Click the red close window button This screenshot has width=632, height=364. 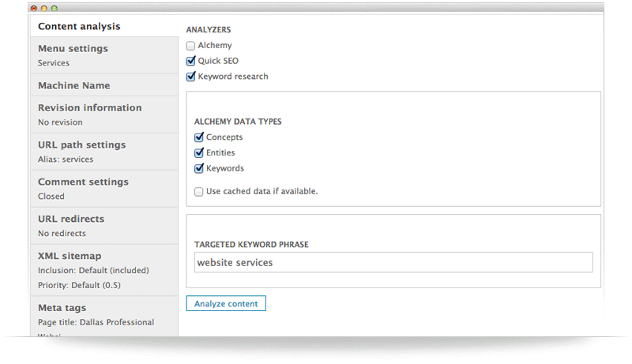click(34, 8)
